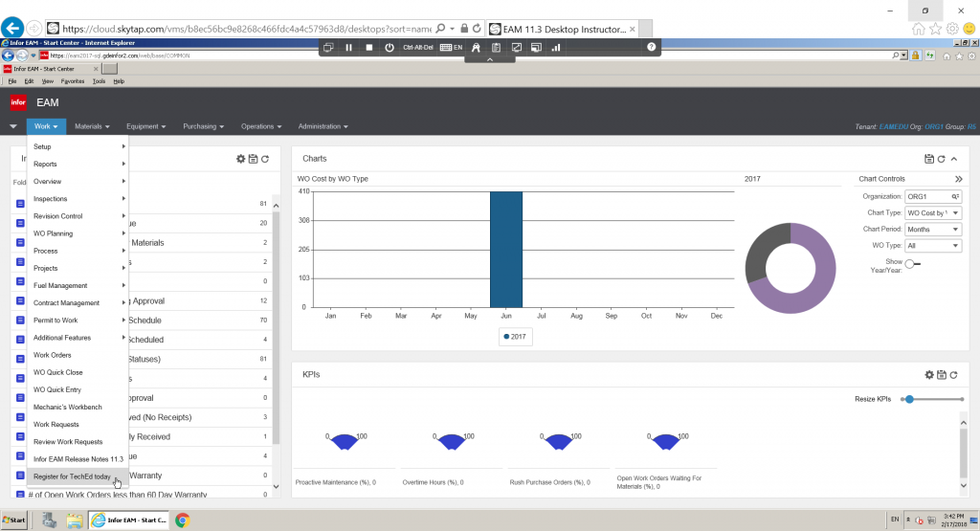Click the June bar in the chart
Image resolution: width=980 pixels, height=531 pixels.
506,250
